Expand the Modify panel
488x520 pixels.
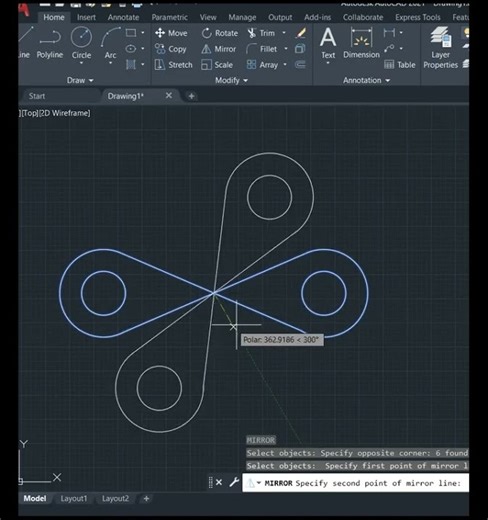(231, 80)
